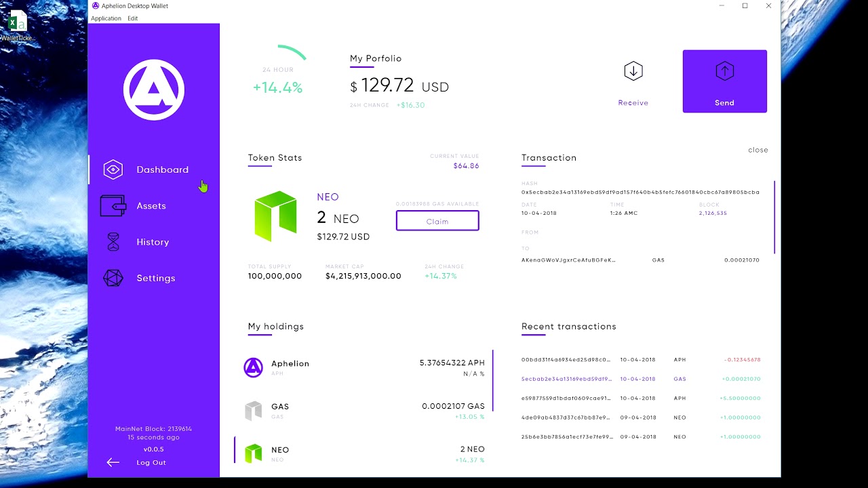Viewport: 868px width, 488px height.
Task: Click the NEO holding icon
Action: pyautogui.click(x=253, y=453)
